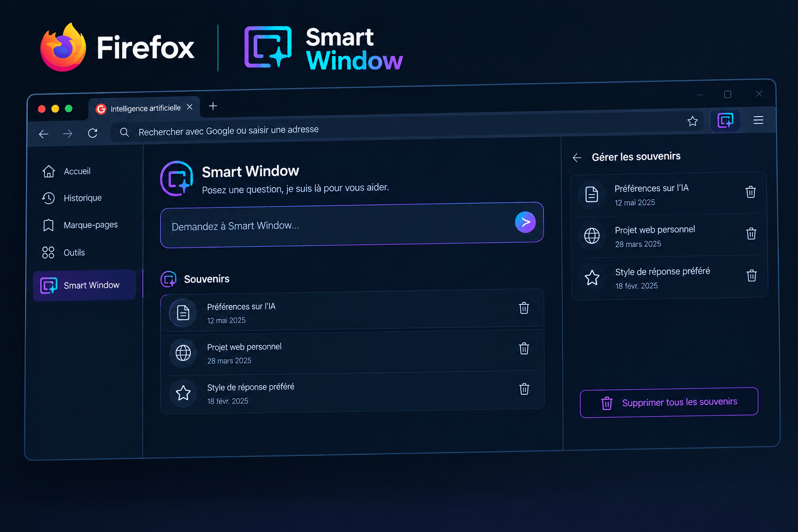This screenshot has height=532, width=798.
Task: Toggle the Smart Window toolbar button
Action: click(725, 121)
